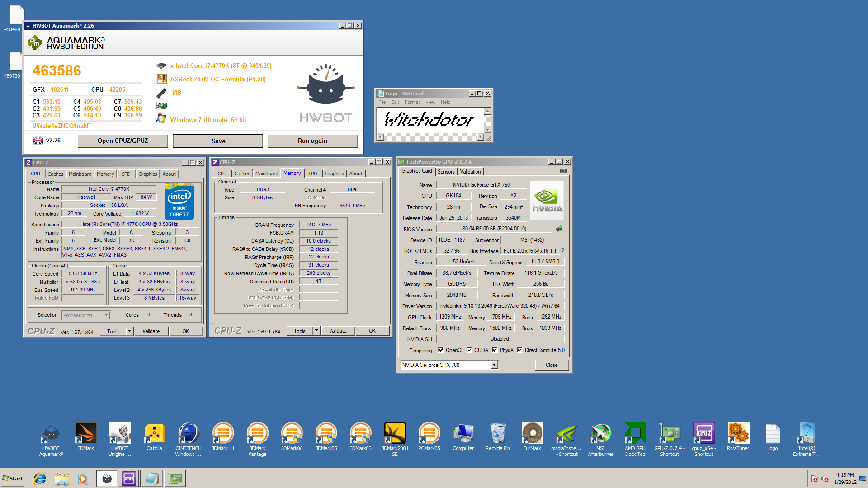Screen dimensions: 868x488
Task: Toggle the DirectCompute 5.0 checkbox
Action: coord(519,350)
